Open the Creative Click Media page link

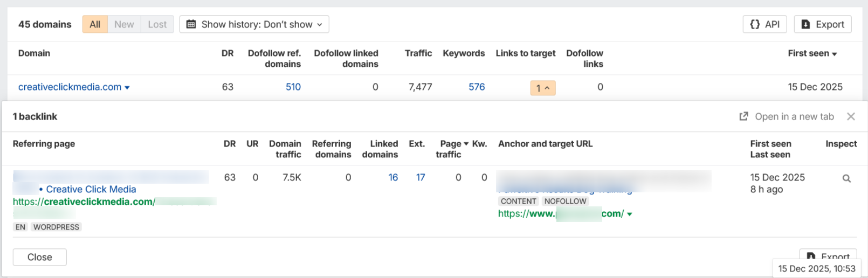click(x=91, y=189)
